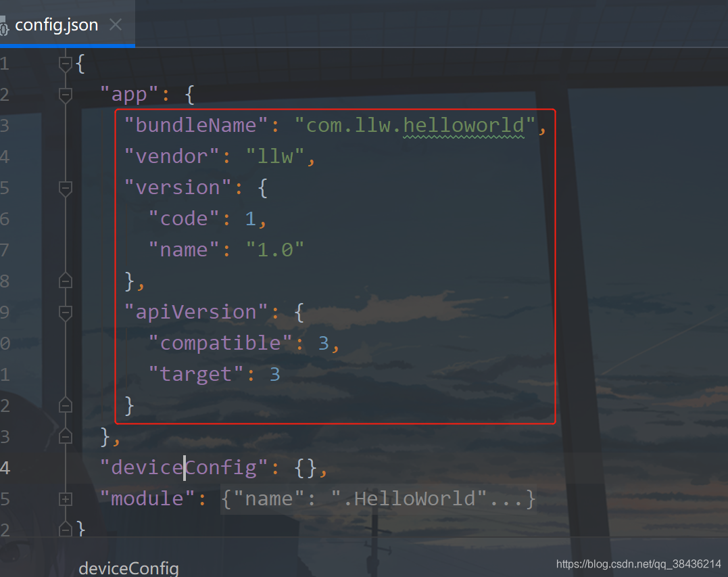Click the "version" key
This screenshot has width=728, height=577.
tap(177, 187)
